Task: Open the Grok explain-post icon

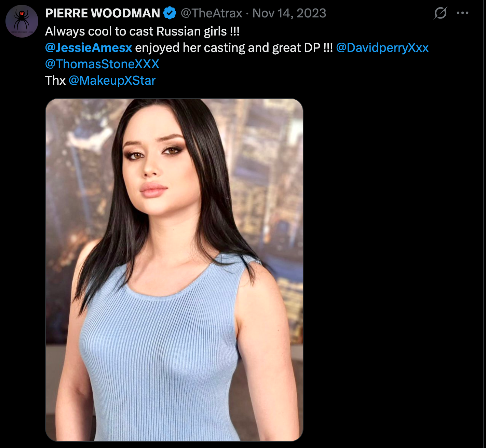Action: point(440,13)
